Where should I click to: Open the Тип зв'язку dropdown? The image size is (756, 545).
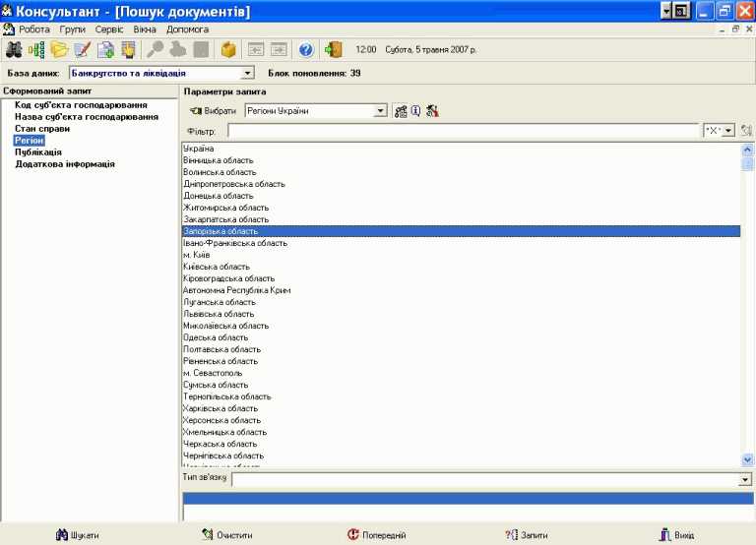click(x=744, y=479)
